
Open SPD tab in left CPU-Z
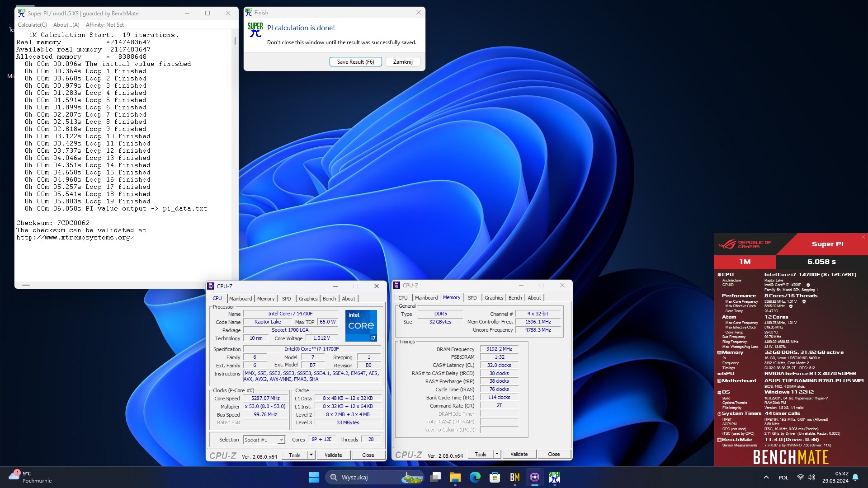[287, 299]
